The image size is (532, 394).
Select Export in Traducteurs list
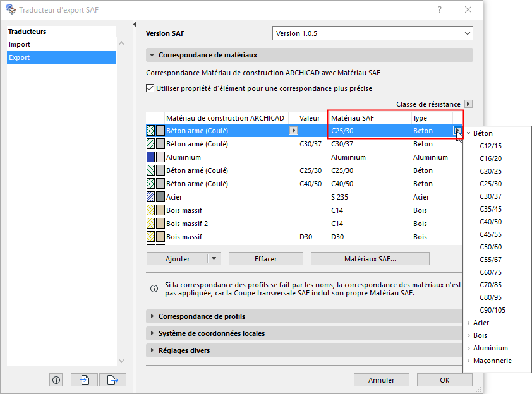click(61, 57)
